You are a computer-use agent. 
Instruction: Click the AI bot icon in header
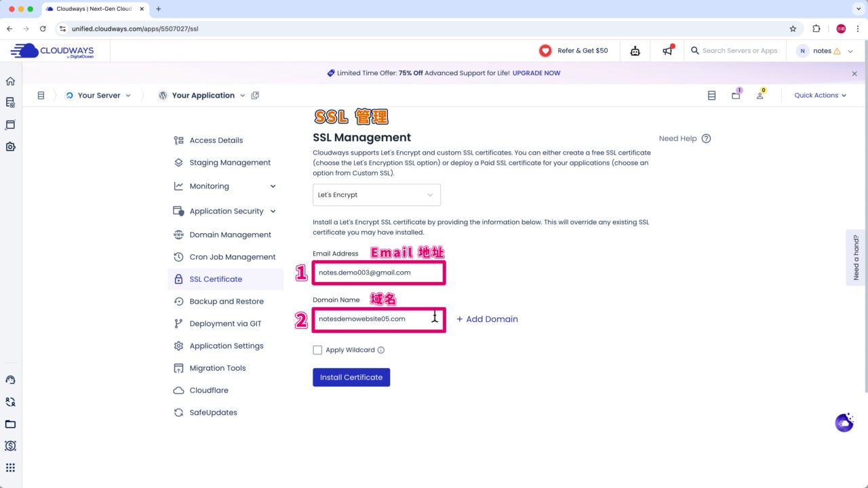coord(635,51)
